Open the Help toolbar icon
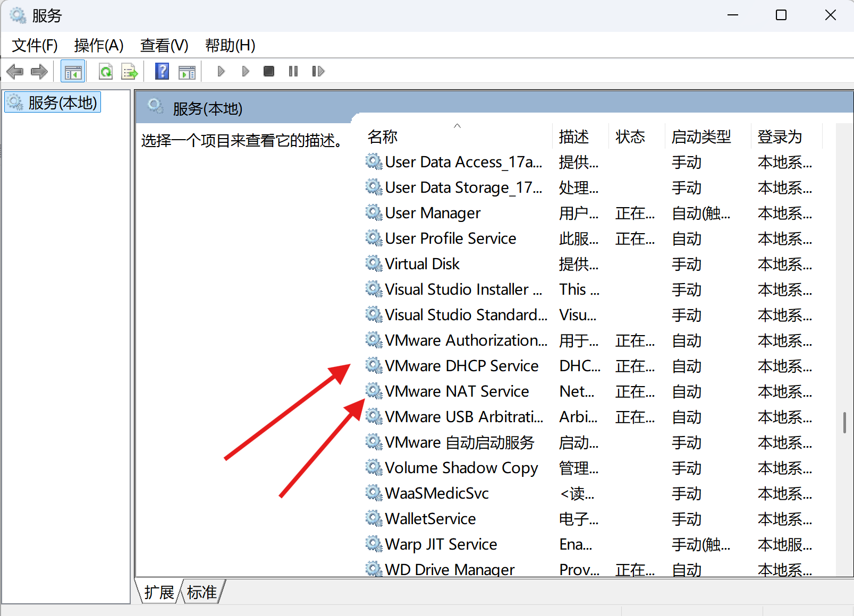 162,71
